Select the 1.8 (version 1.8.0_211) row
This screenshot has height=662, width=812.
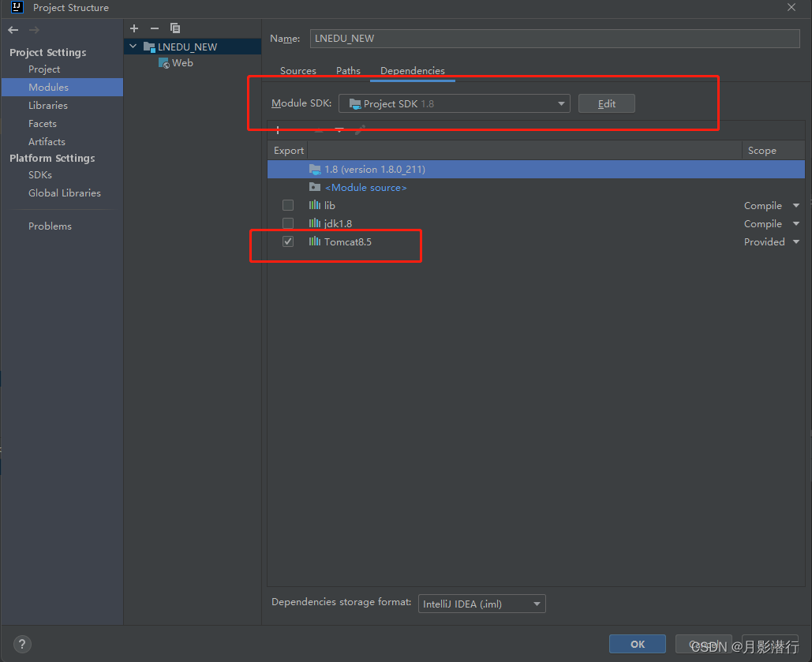coord(536,170)
